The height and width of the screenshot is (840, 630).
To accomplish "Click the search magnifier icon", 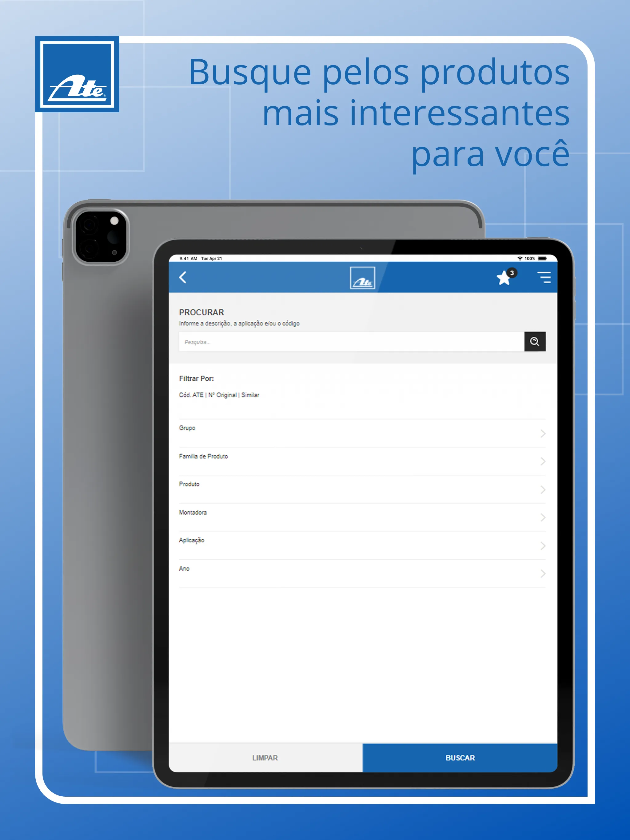I will 535,341.
